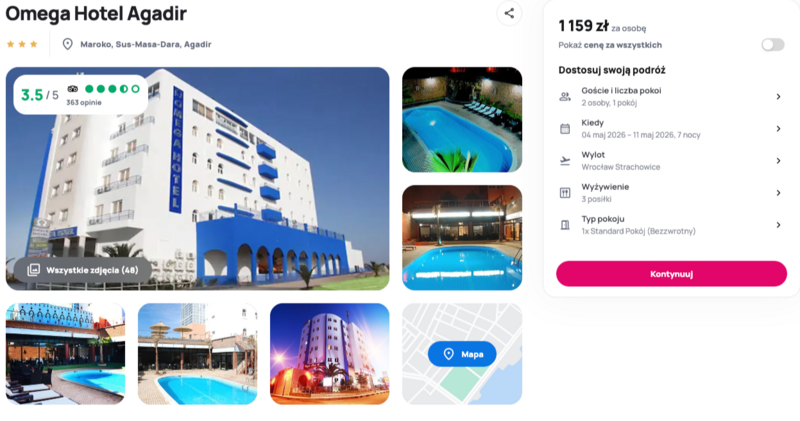
Task: Click the pink Kontynuuj button
Action: (x=671, y=274)
